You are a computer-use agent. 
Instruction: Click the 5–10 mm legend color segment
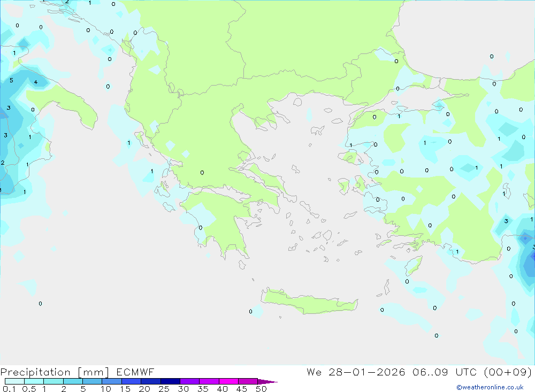(92, 381)
